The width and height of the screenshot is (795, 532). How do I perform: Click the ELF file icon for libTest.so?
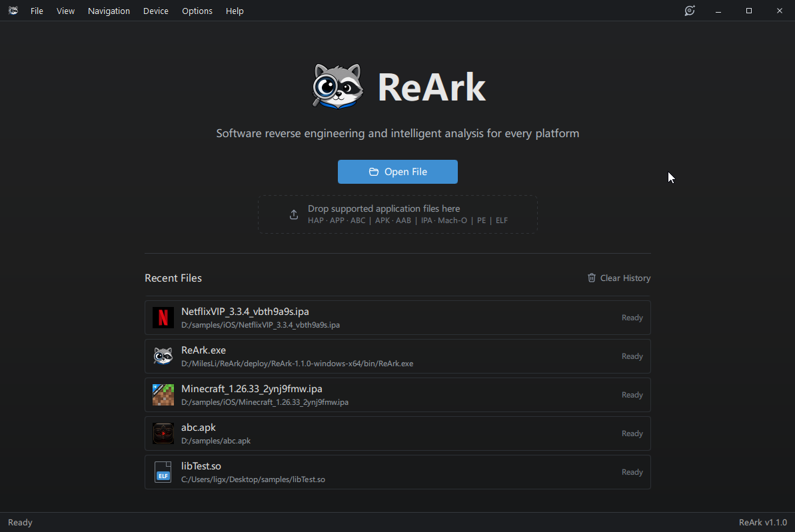[163, 471]
